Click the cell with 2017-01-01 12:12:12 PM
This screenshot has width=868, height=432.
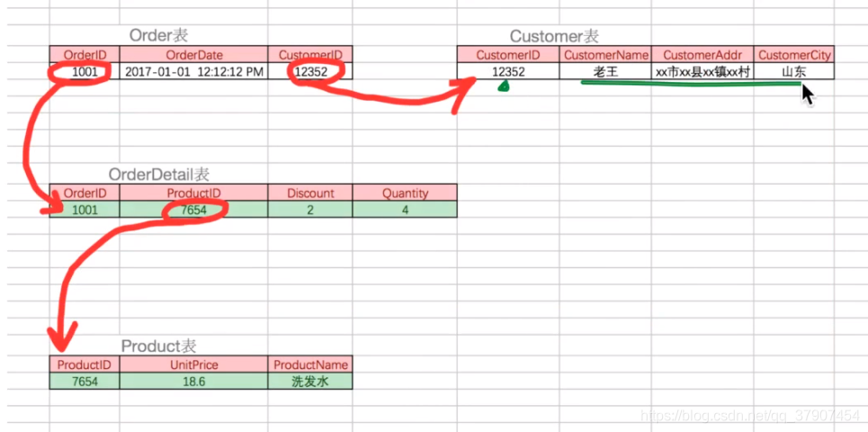point(193,71)
